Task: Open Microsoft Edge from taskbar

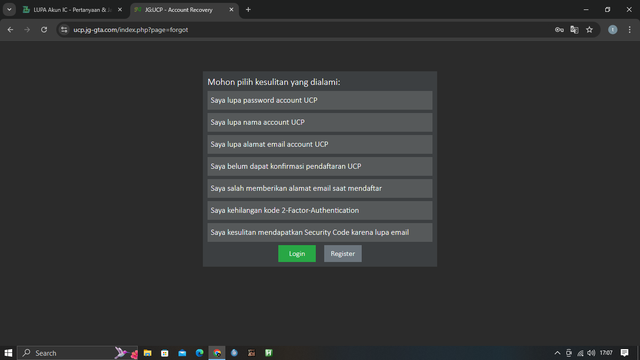Action: click(x=199, y=353)
